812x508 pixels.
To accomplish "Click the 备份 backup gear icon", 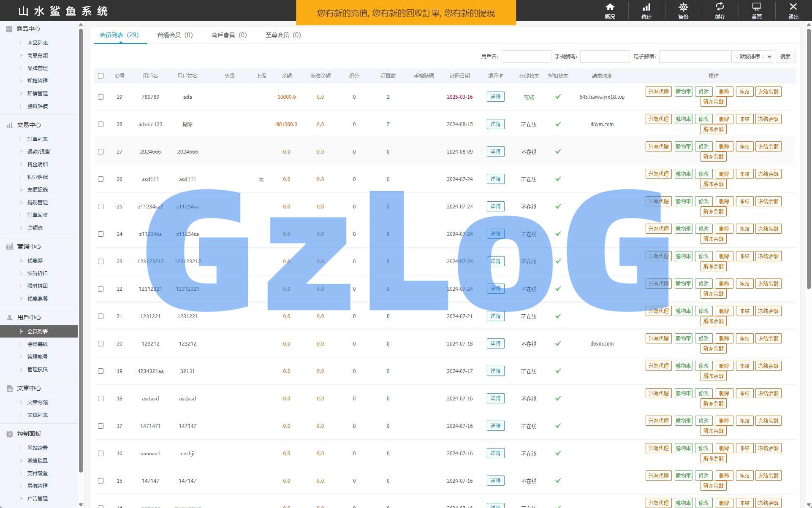I will tap(683, 7).
